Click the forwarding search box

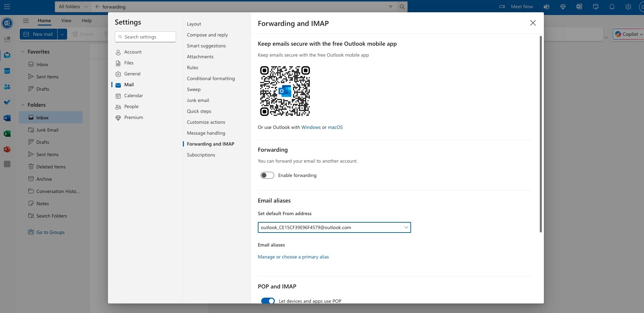coord(244,6)
